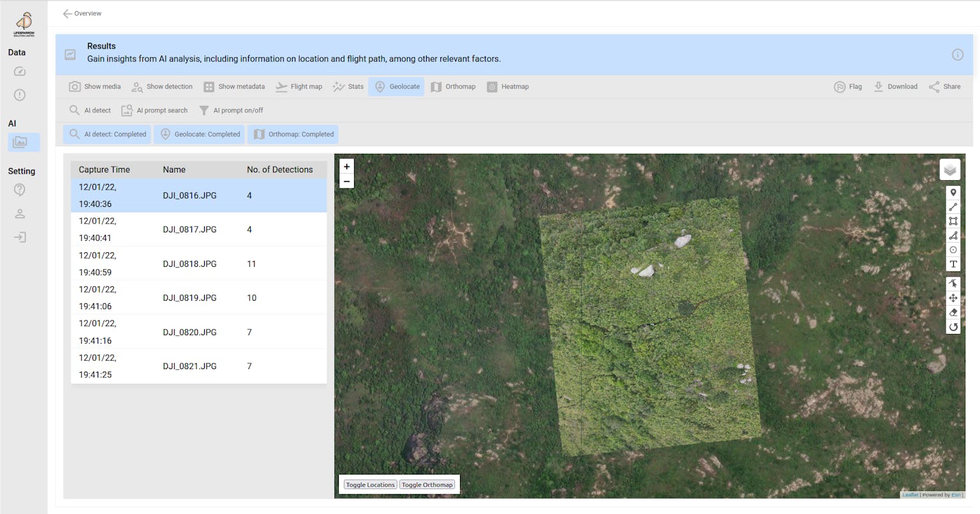
Task: Switch to the Flight map view
Action: 299,87
